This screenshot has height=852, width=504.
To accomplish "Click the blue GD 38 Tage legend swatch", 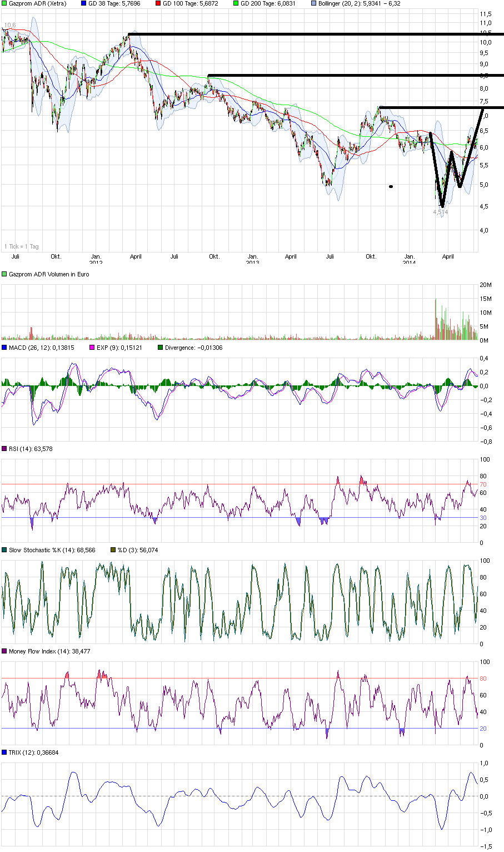I will 84,3.
